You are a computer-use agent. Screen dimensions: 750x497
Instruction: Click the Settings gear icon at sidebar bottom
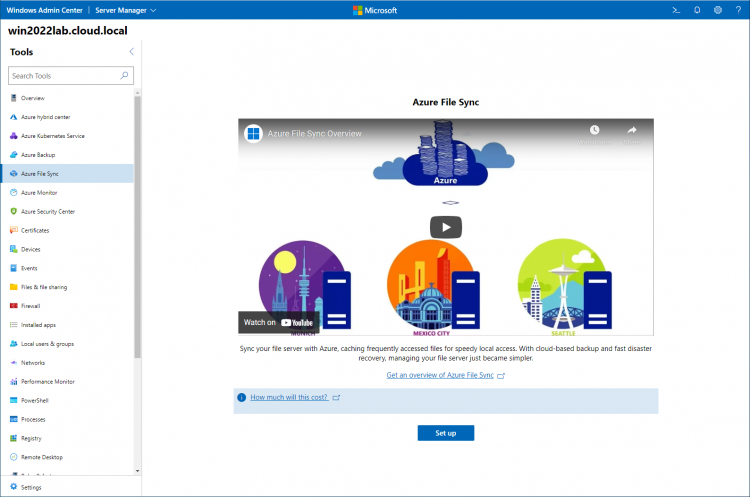[x=13, y=486]
